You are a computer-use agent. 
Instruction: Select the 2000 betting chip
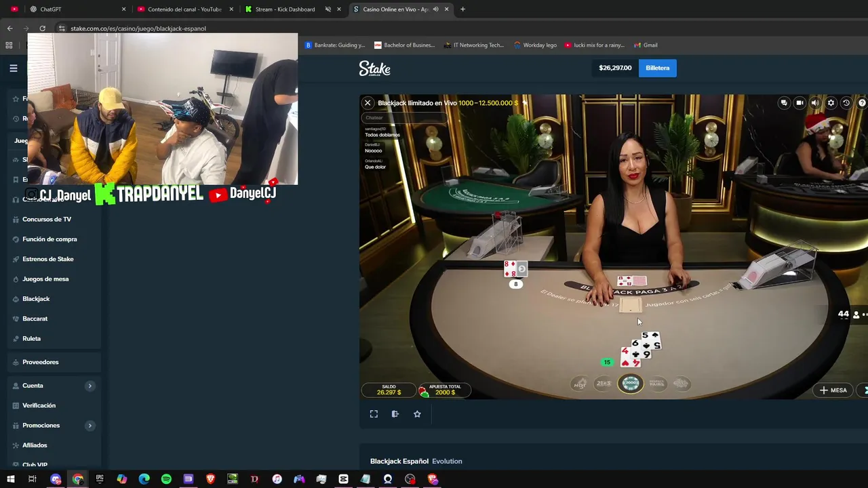click(631, 384)
